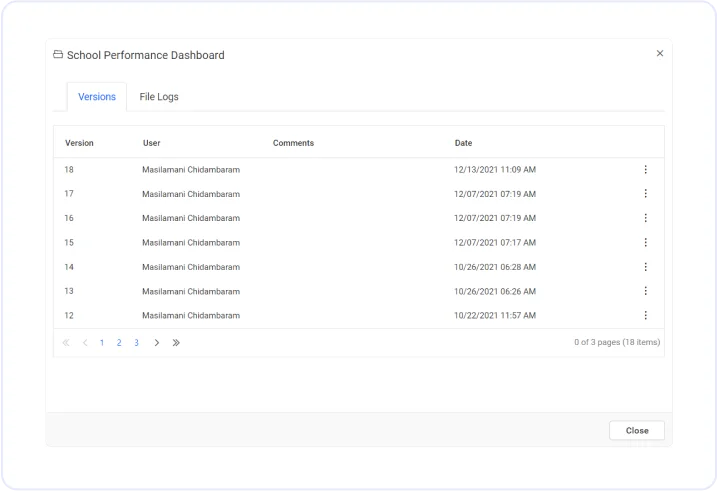
Task: Open options menu for version 17
Action: (x=645, y=194)
